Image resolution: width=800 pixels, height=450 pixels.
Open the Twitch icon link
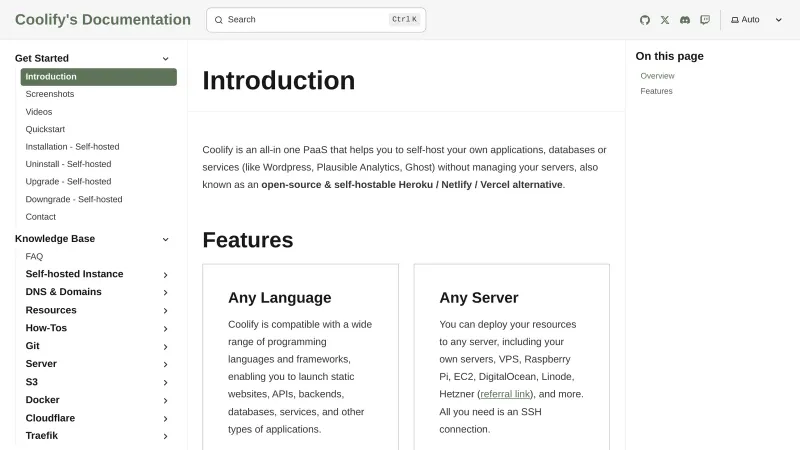click(705, 20)
